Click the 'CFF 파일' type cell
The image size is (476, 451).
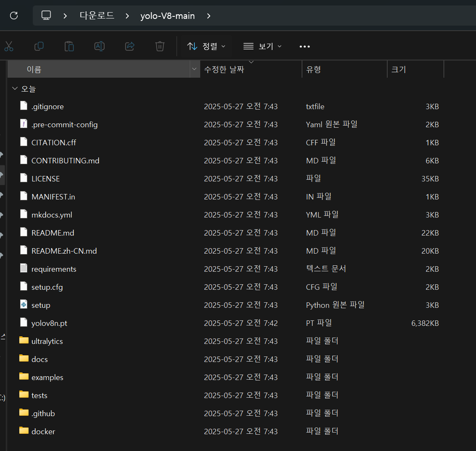321,142
